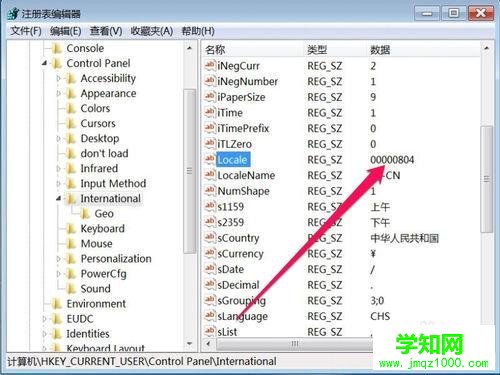The width and height of the screenshot is (500, 375).
Task: Expand the PowerCfg tree node
Action: pyautogui.click(x=59, y=274)
